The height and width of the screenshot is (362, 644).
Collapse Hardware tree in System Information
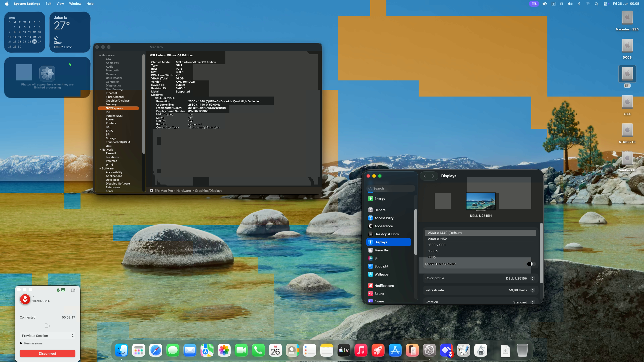point(100,55)
